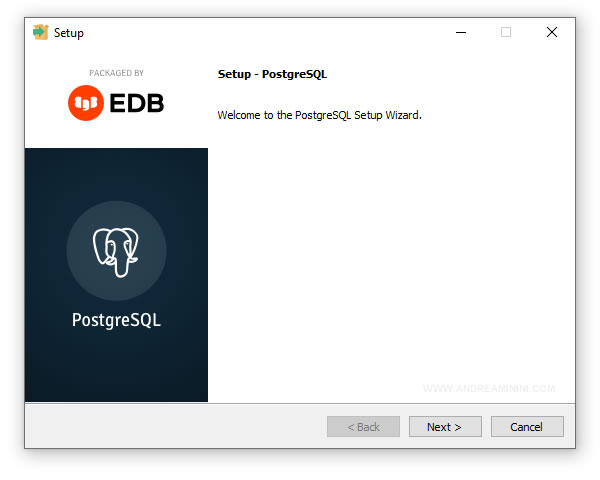Close the Setup window
The width and height of the screenshot is (600, 480).
pos(552,32)
